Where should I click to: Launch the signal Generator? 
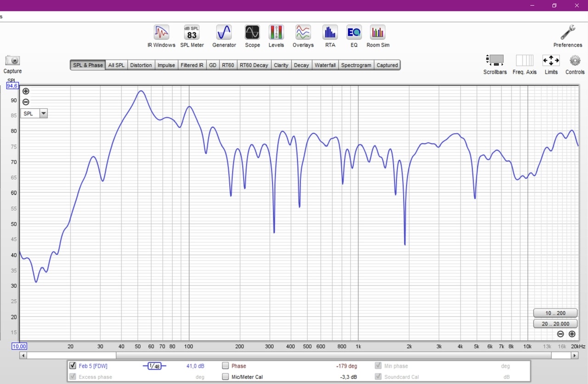click(x=224, y=33)
